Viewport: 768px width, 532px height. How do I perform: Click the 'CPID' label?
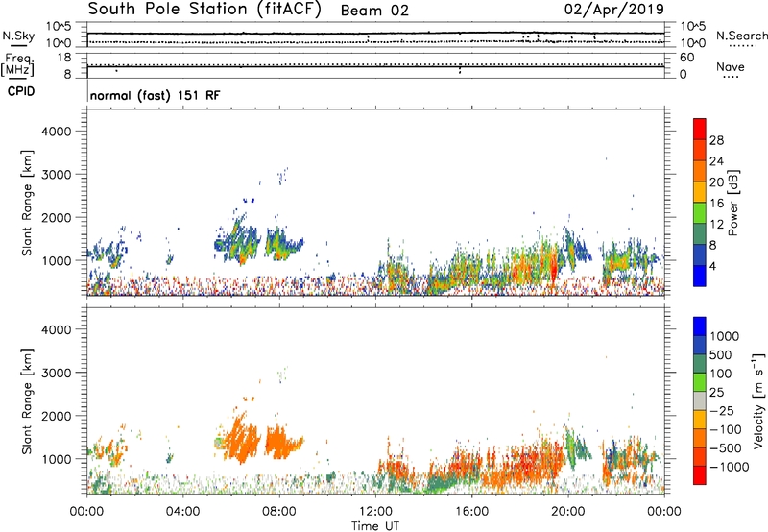(21, 91)
